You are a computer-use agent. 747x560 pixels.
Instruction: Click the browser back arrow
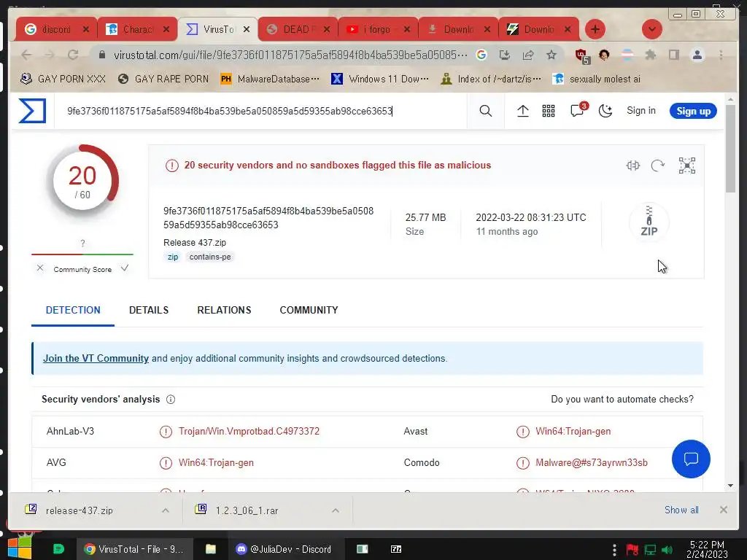point(26,55)
